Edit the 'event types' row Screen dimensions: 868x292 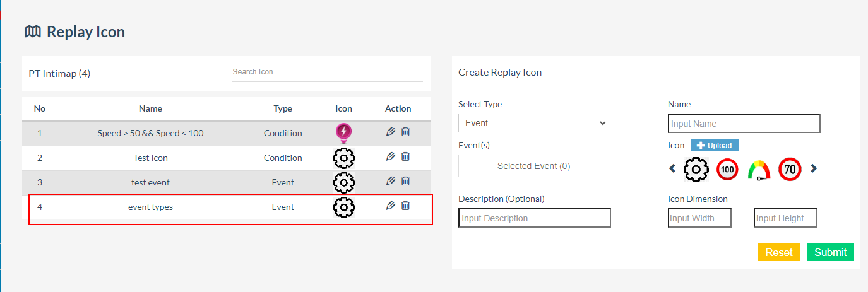[391, 206]
